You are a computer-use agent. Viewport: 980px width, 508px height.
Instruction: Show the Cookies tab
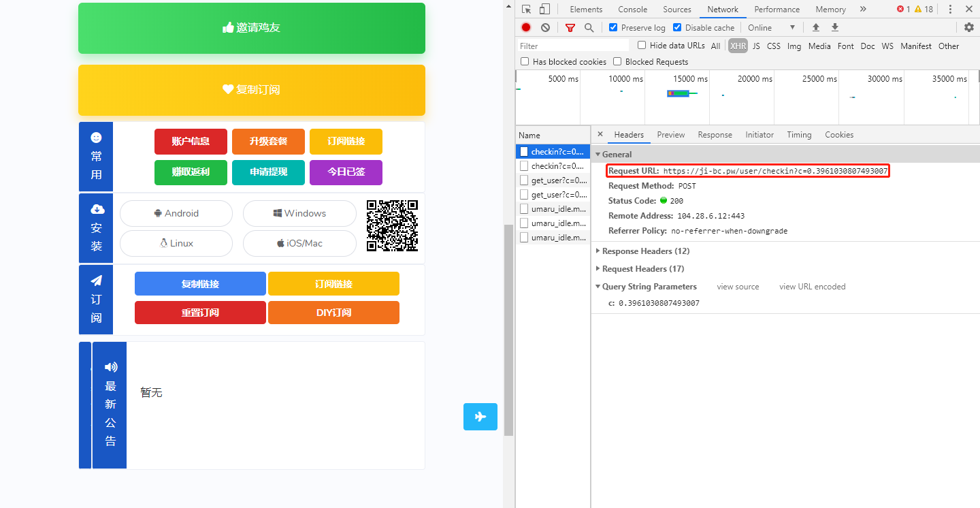[x=839, y=135]
